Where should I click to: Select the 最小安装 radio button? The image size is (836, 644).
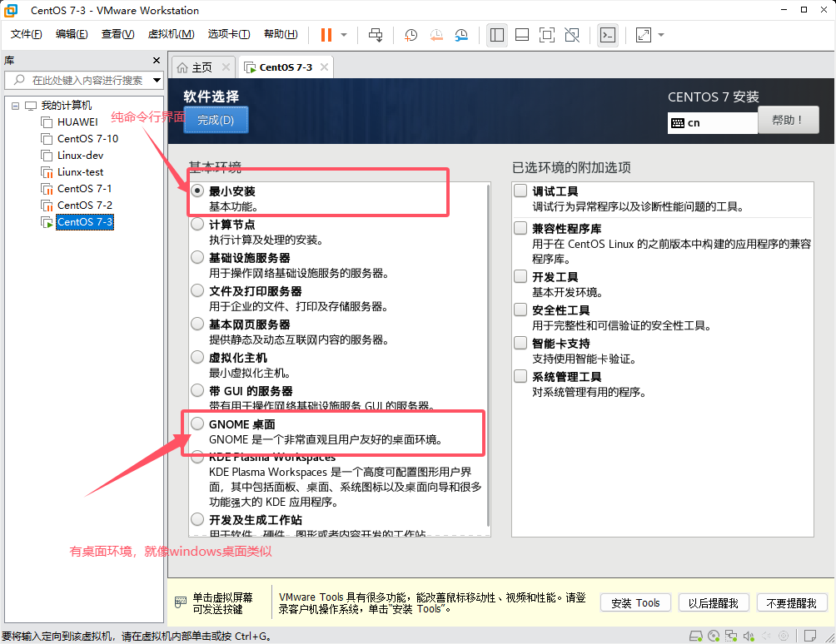click(197, 191)
